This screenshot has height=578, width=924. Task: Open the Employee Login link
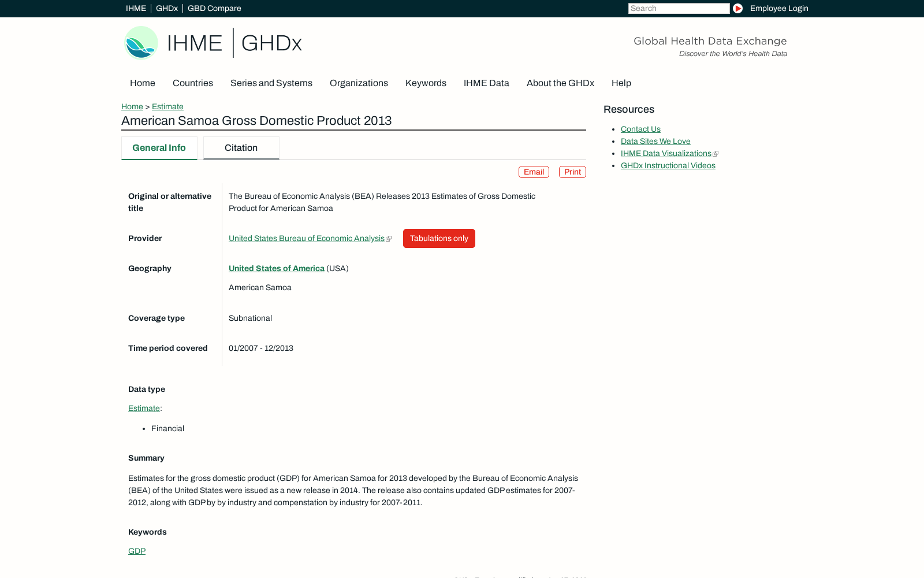tap(779, 8)
